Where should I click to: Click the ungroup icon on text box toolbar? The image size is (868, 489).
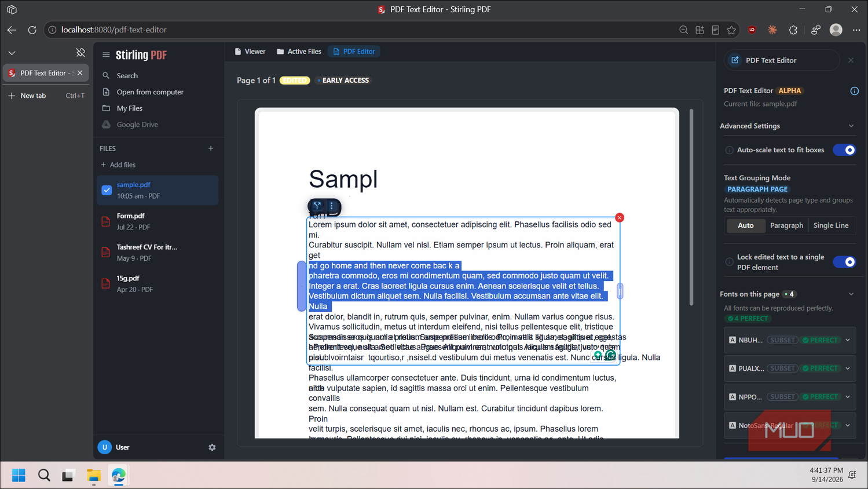[317, 206]
